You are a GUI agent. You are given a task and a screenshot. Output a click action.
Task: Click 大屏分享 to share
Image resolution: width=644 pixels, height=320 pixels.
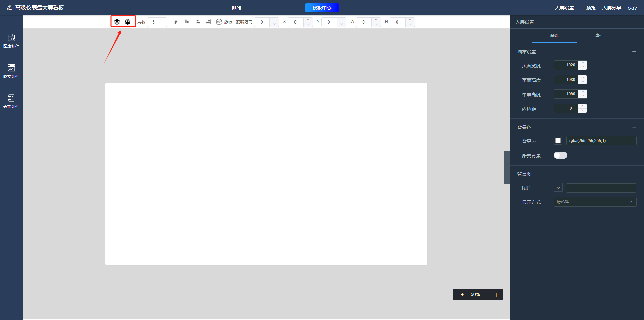click(x=612, y=8)
